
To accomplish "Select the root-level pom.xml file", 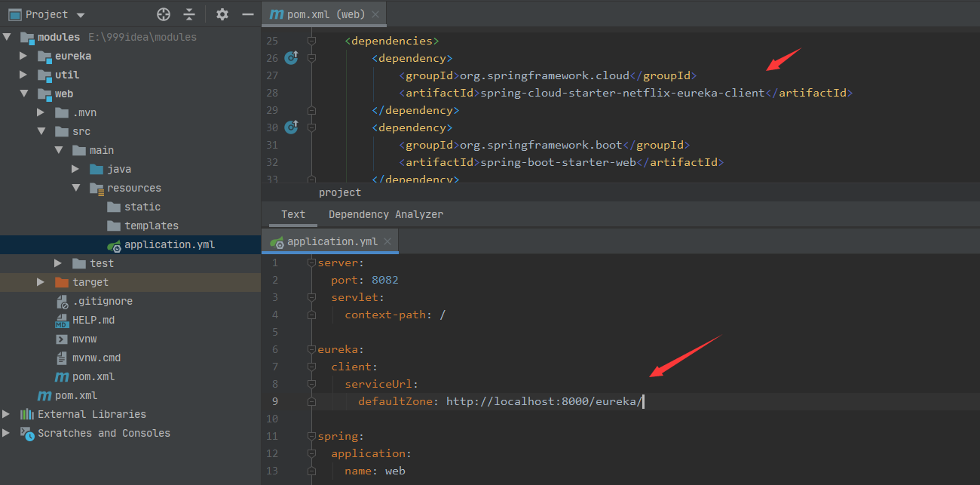I will point(76,395).
